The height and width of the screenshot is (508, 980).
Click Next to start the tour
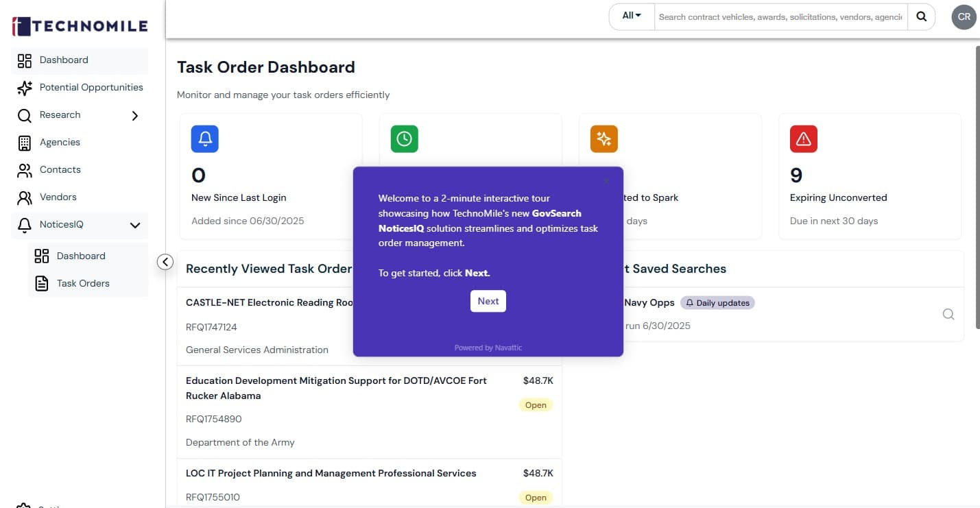click(x=488, y=301)
